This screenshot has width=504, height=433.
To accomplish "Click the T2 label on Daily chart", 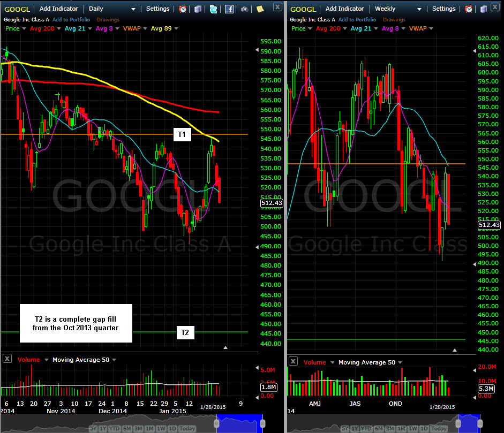I will 185,332.
